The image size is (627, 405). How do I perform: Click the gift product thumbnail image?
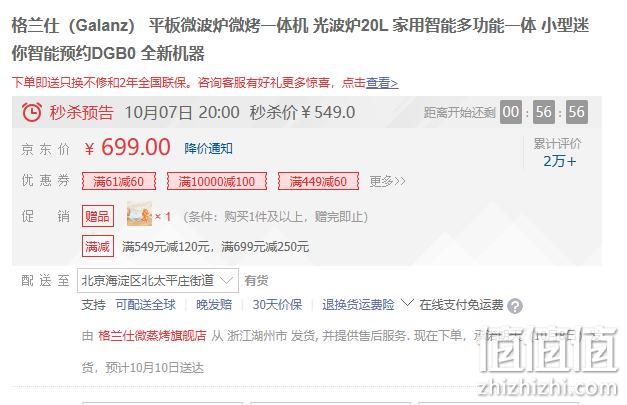139,215
